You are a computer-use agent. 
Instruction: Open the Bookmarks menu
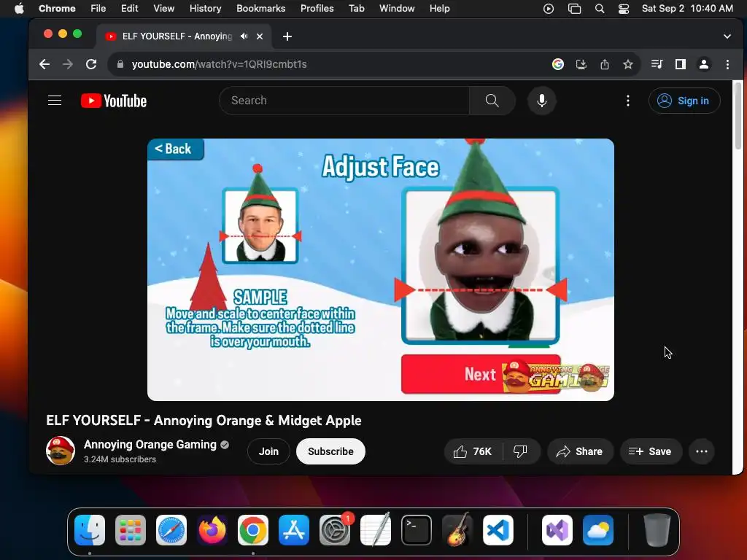point(260,8)
